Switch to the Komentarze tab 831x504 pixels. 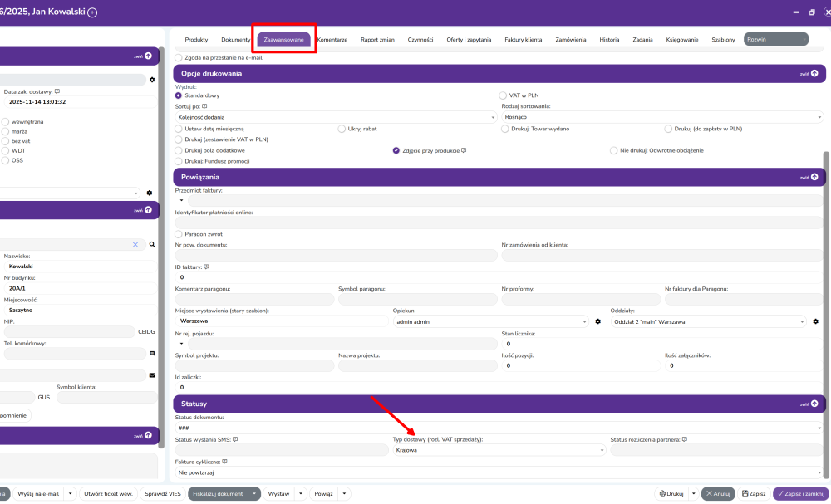point(332,39)
